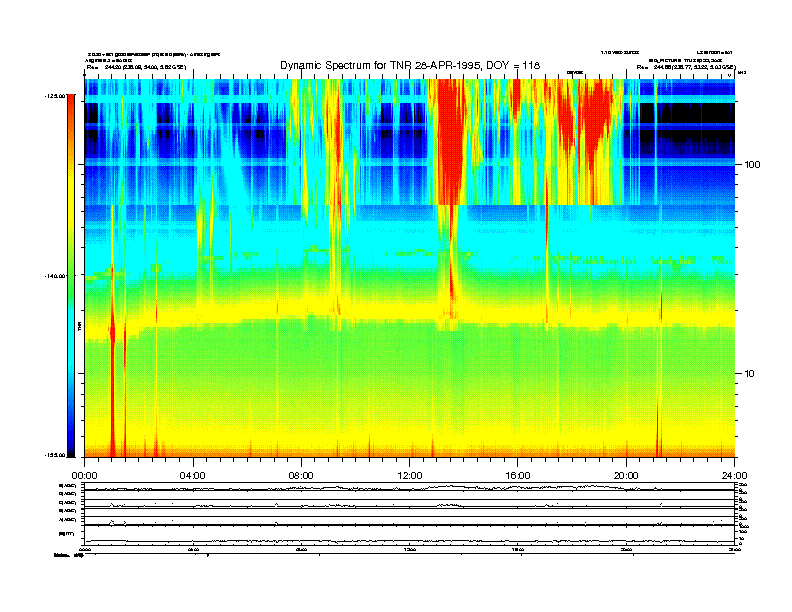Click the -140.00 color scale label

point(55,276)
